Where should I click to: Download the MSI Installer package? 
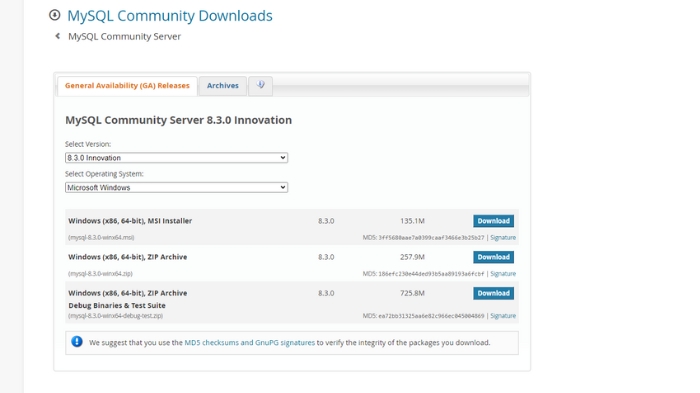pyautogui.click(x=493, y=221)
